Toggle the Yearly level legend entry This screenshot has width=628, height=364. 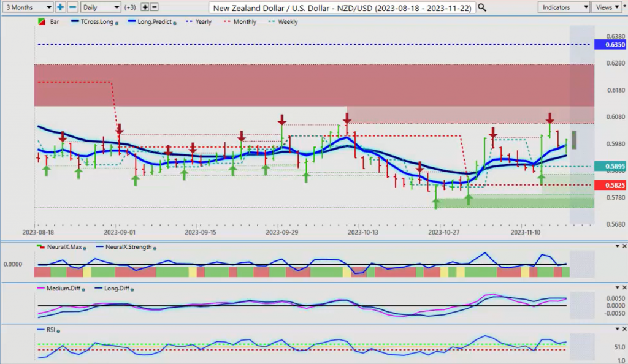click(204, 22)
